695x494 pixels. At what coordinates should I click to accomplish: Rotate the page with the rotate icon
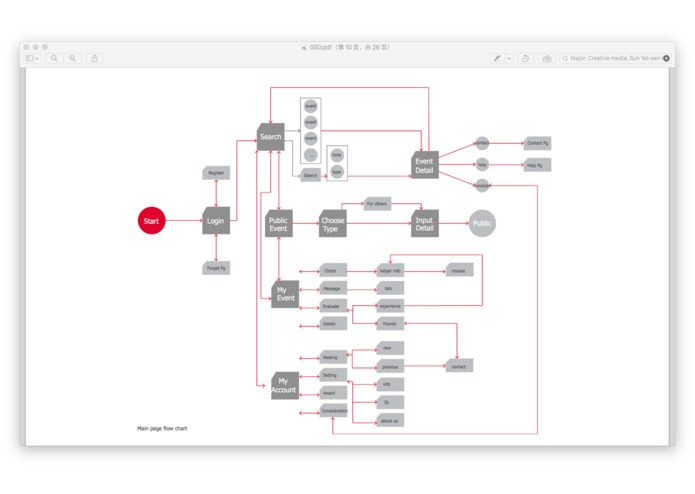coord(525,58)
